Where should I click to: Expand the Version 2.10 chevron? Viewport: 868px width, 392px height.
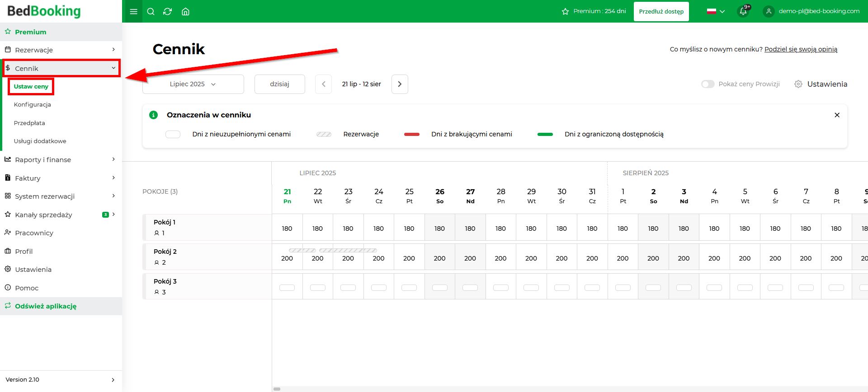[113, 380]
